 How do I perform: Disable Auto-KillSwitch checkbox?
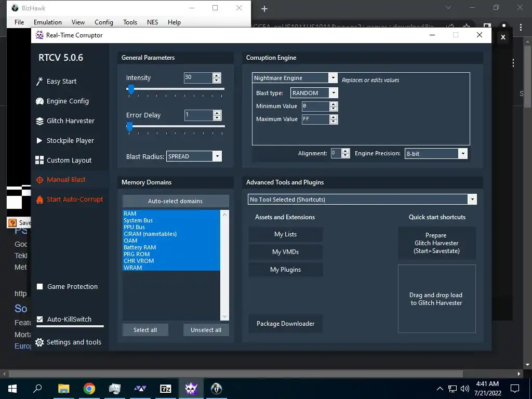[39, 320]
